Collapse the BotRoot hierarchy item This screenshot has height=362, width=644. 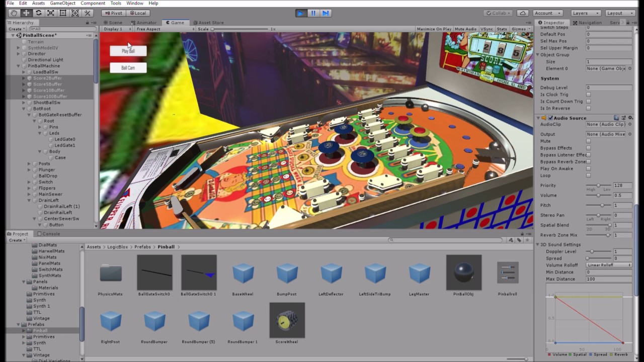[x=24, y=109]
